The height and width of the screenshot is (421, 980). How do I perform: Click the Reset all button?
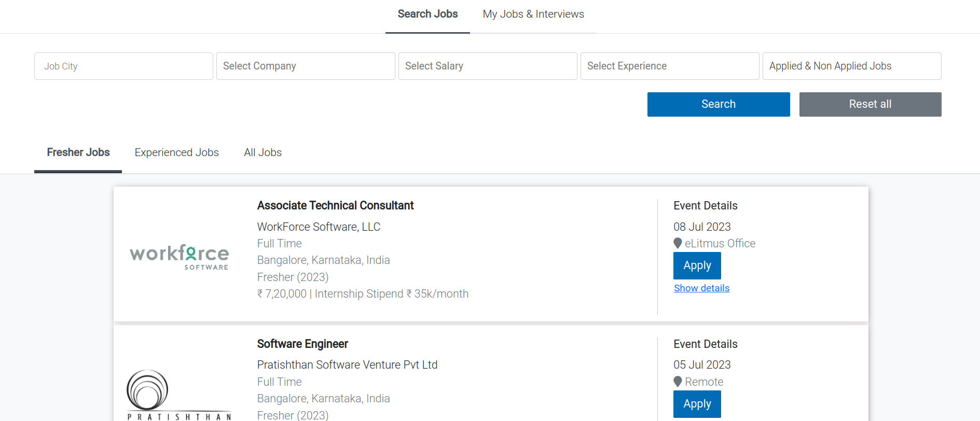pos(870,104)
